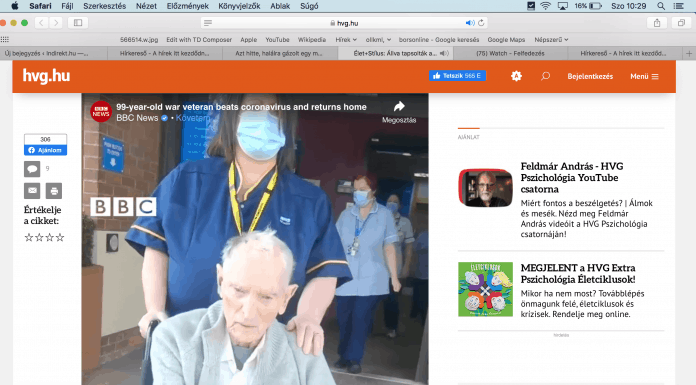Open the hvg.hu settings gear icon
Image resolution: width=696 pixels, height=385 pixels.
(x=516, y=76)
